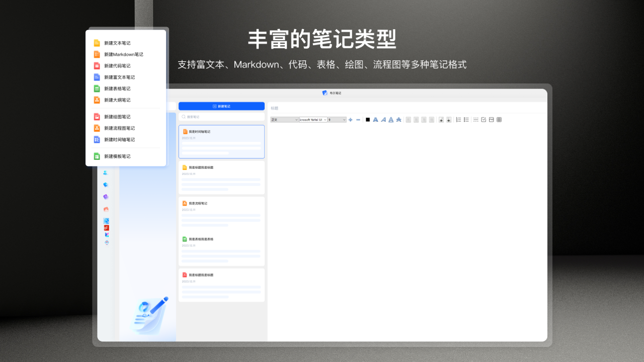Toggle left text alignment
The image size is (644, 362).
[408, 119]
